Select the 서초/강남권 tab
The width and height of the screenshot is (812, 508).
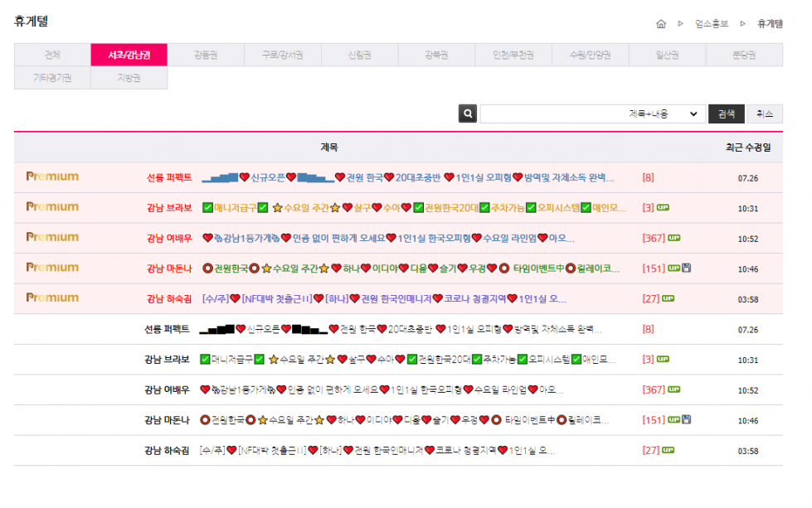129,55
